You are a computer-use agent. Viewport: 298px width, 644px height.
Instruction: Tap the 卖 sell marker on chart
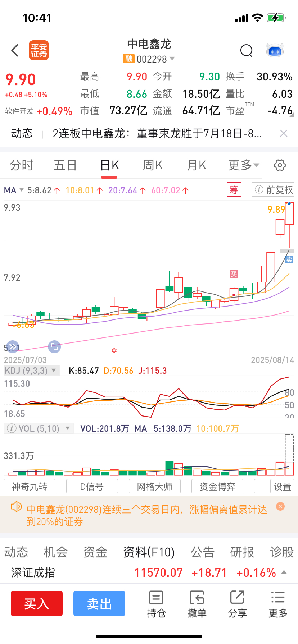289,259
